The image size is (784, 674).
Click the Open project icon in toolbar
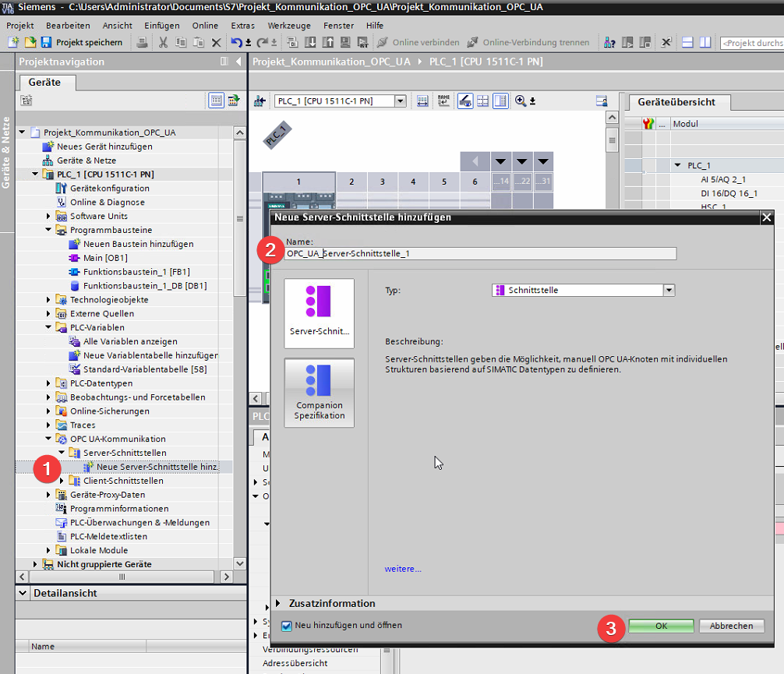(x=30, y=43)
